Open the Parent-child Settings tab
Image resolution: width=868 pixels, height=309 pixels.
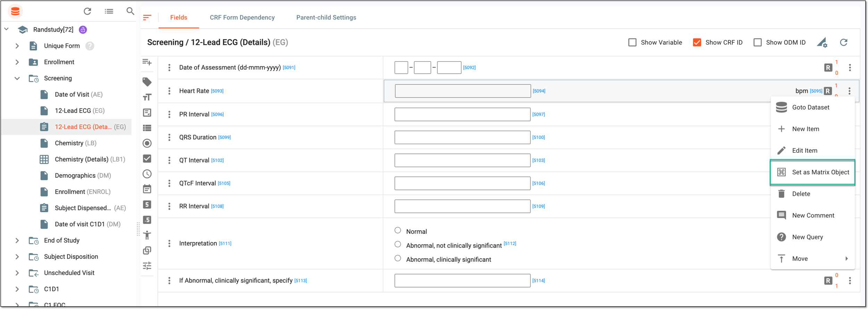326,18
